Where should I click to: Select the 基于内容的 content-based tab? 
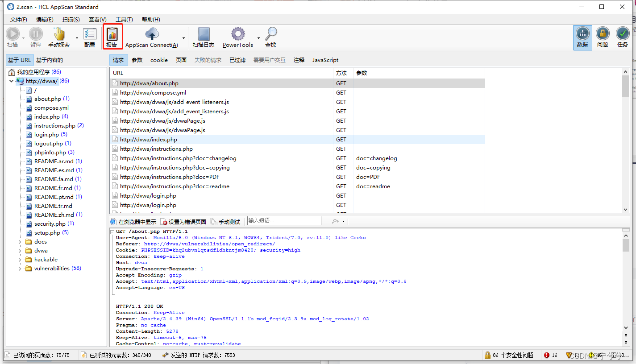[x=50, y=60]
